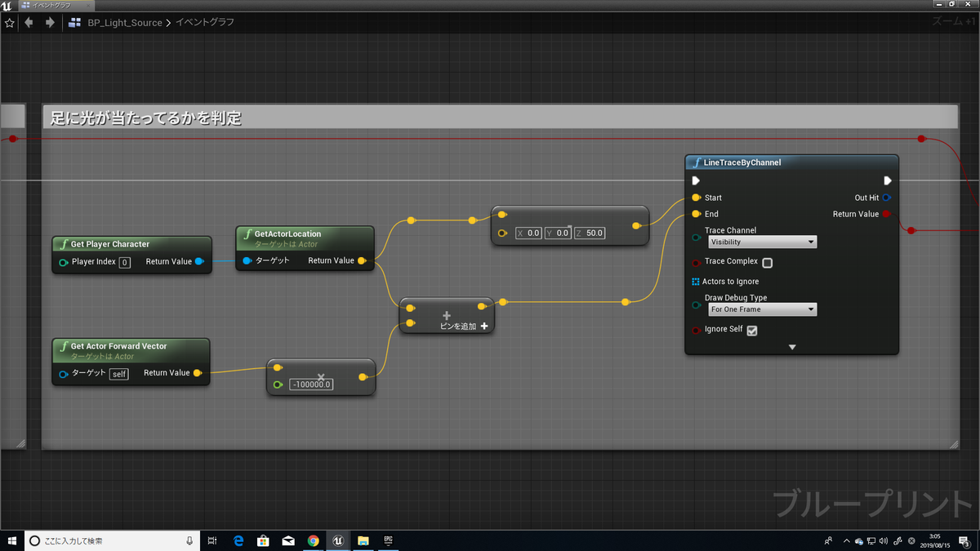Open File Explorer from the taskbar
This screenshot has width=980, height=551.
(x=363, y=540)
